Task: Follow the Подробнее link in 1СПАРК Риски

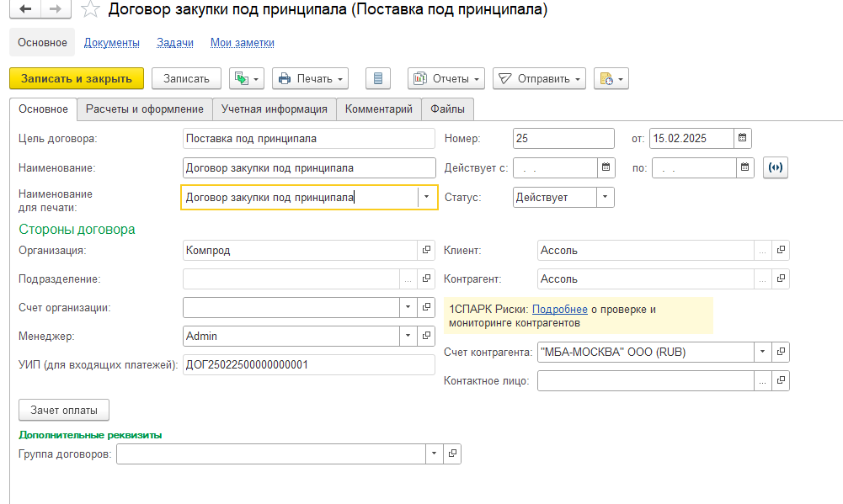Action: 559,309
